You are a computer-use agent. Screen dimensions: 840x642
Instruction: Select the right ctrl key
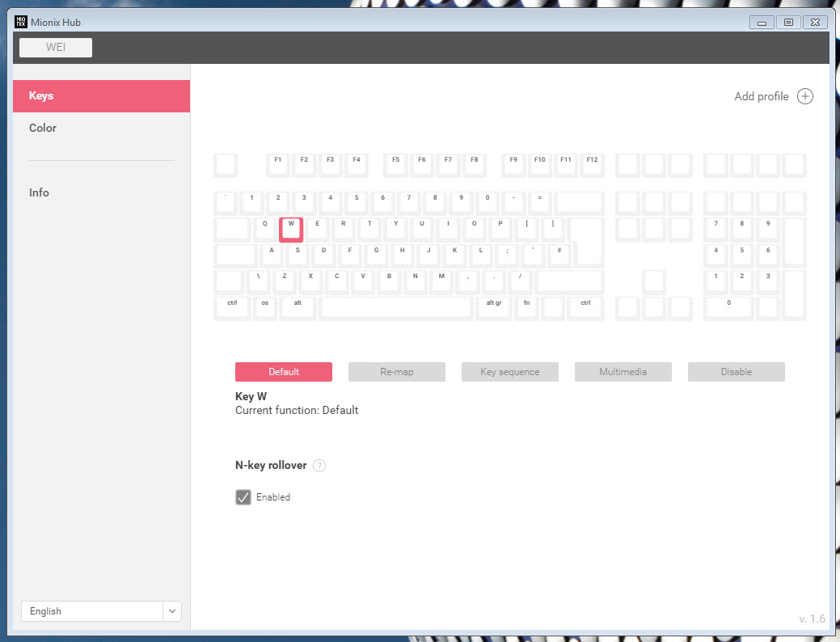585,309
